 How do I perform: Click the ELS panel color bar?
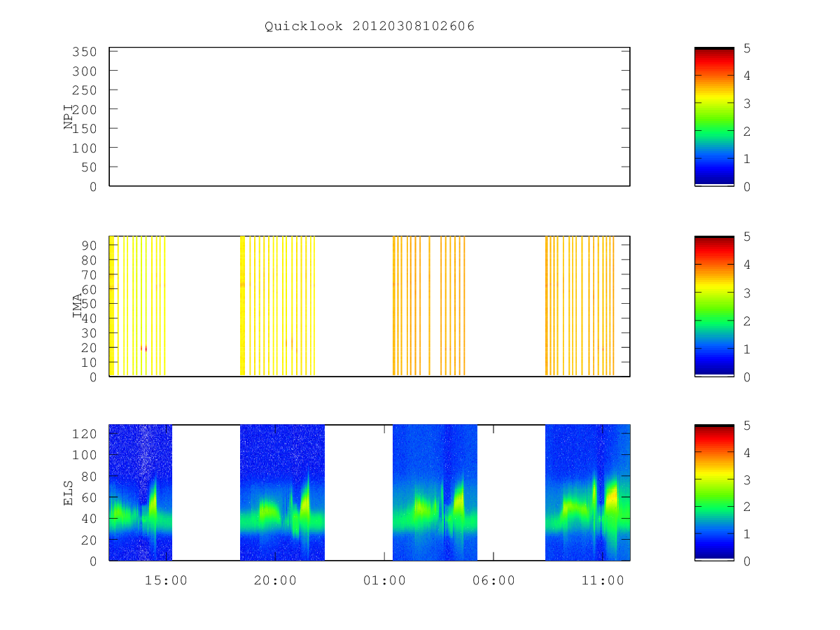coord(714,493)
